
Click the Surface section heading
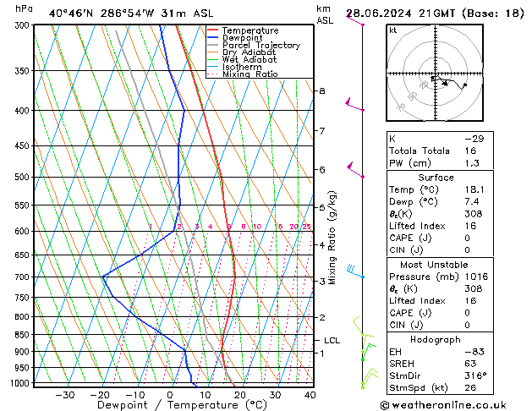[436, 178]
